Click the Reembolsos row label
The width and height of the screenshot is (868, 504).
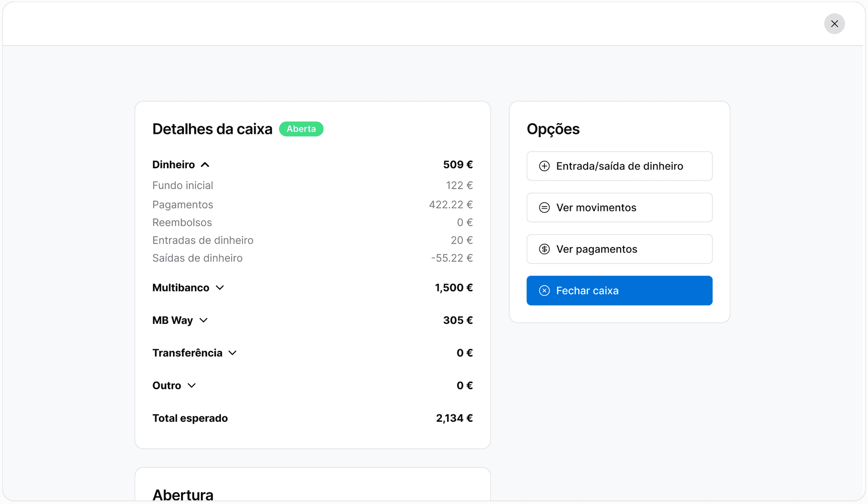[x=182, y=223]
